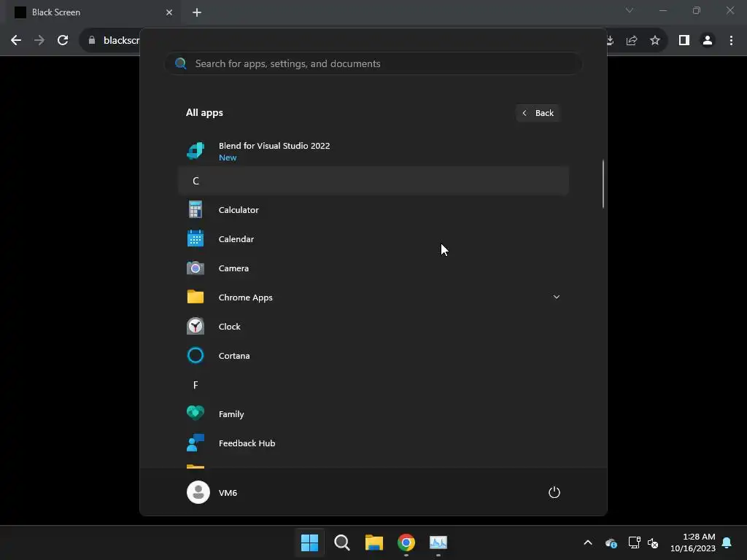The image size is (747, 560).
Task: Open the network status tray icon
Action: pyautogui.click(x=634, y=542)
